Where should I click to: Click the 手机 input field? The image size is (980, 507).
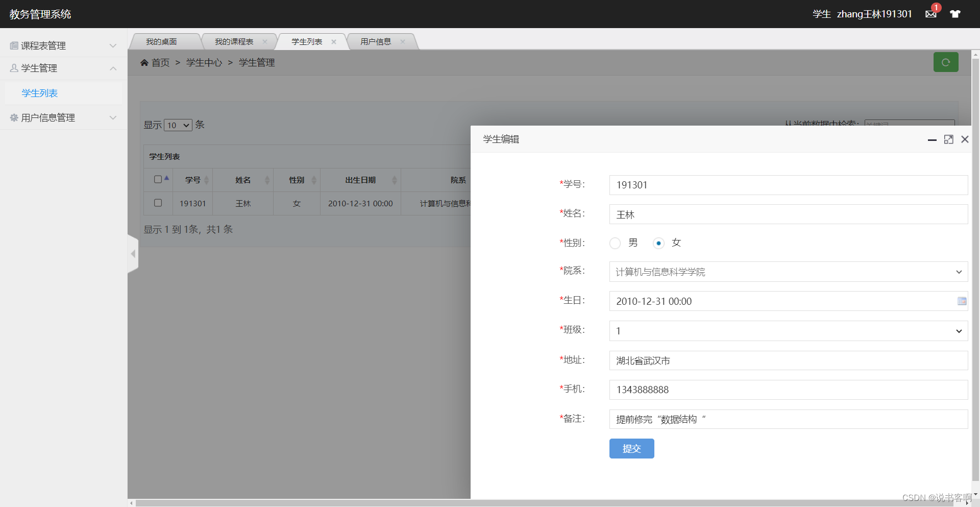tap(789, 390)
